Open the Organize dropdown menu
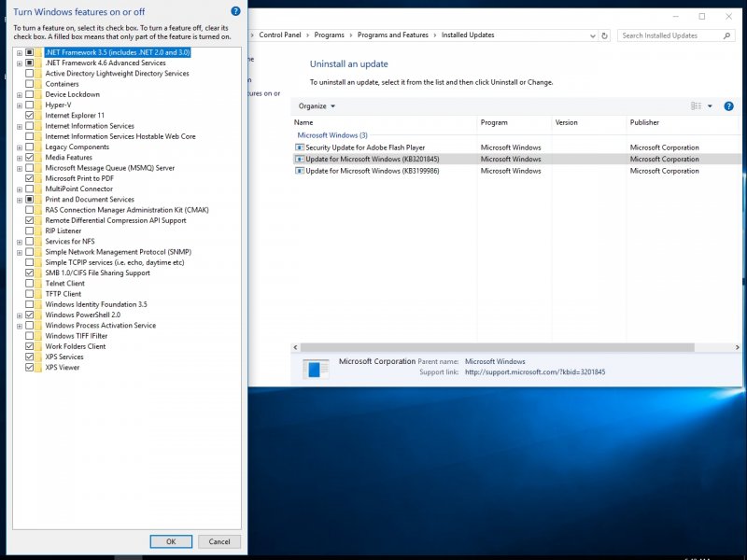This screenshot has height=560, width=747. pos(317,106)
